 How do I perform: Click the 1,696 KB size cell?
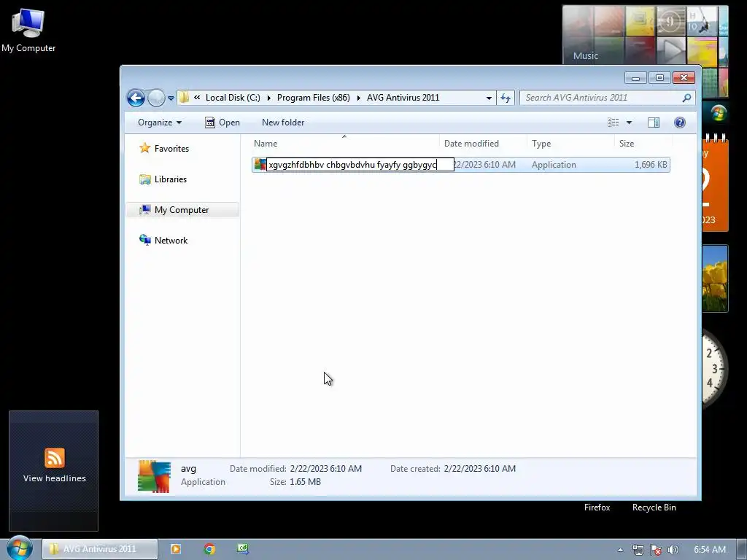pyautogui.click(x=651, y=165)
